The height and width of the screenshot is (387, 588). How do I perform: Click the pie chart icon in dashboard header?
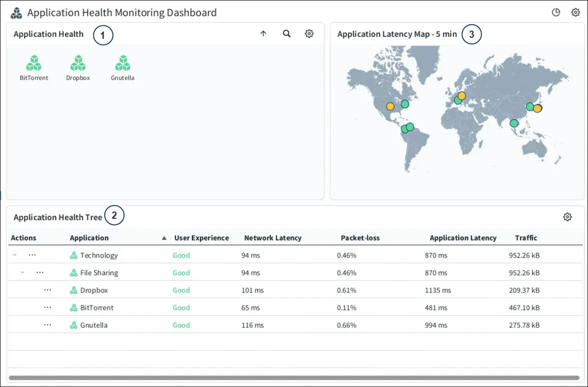pos(556,13)
